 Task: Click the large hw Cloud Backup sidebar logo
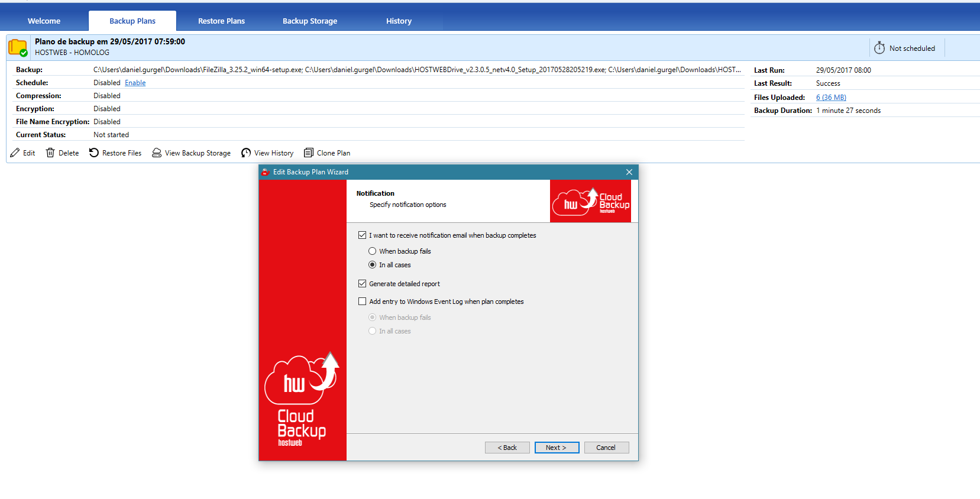point(302,399)
